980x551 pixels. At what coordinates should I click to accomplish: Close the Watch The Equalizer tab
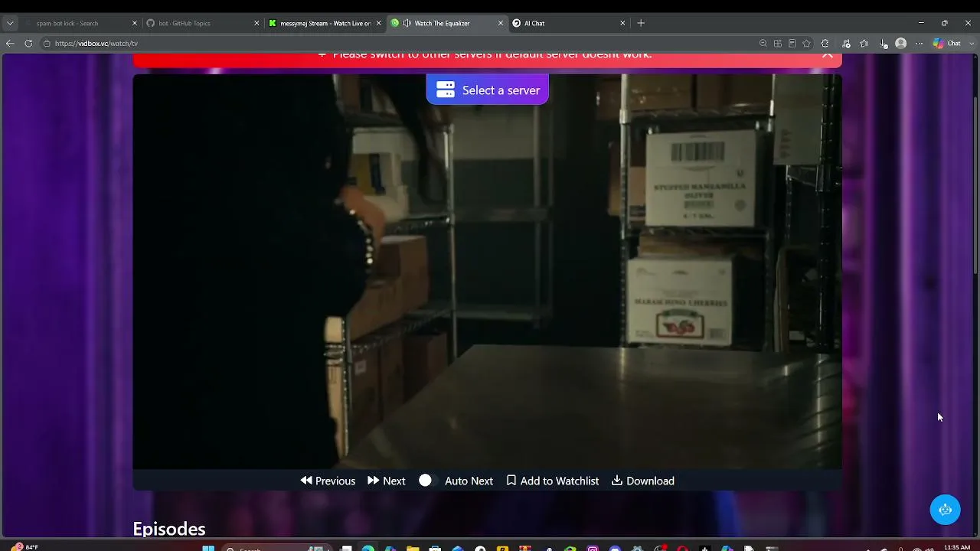point(501,23)
